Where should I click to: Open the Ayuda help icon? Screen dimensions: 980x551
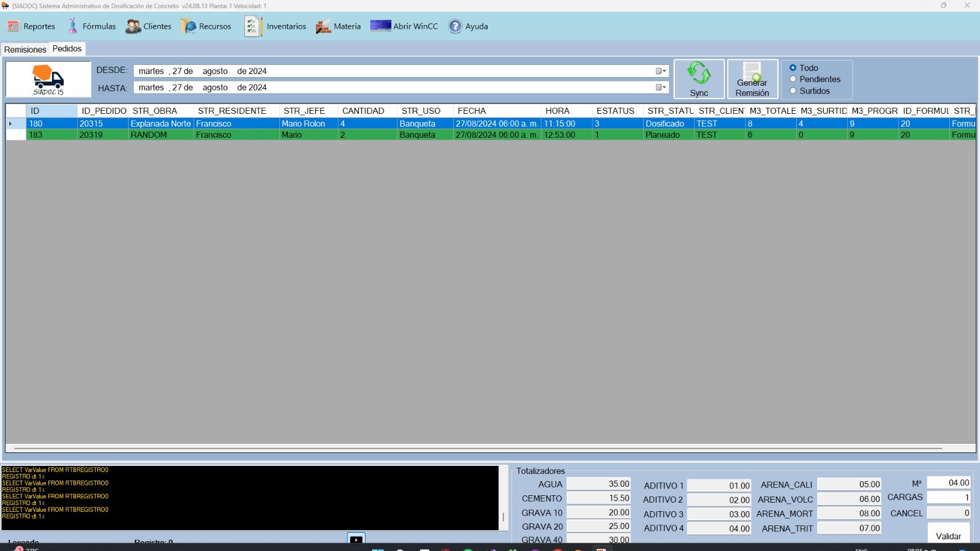[x=455, y=26]
